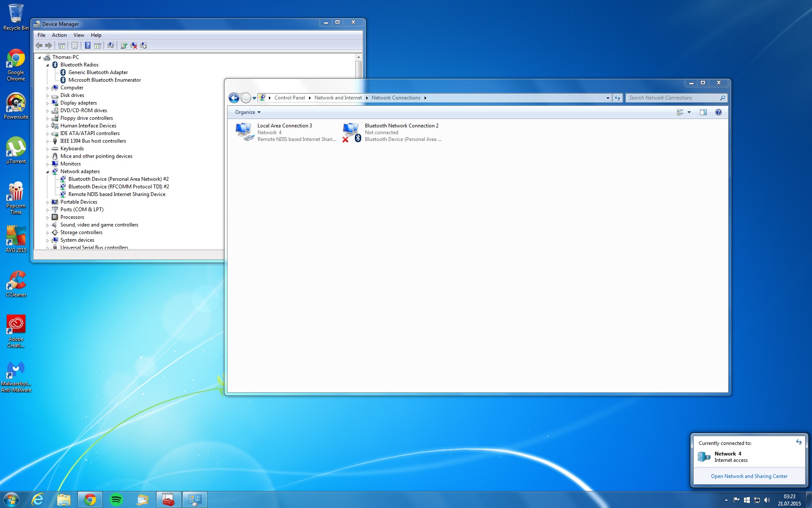
Task: Expand the Keyboards node
Action: pos(47,149)
